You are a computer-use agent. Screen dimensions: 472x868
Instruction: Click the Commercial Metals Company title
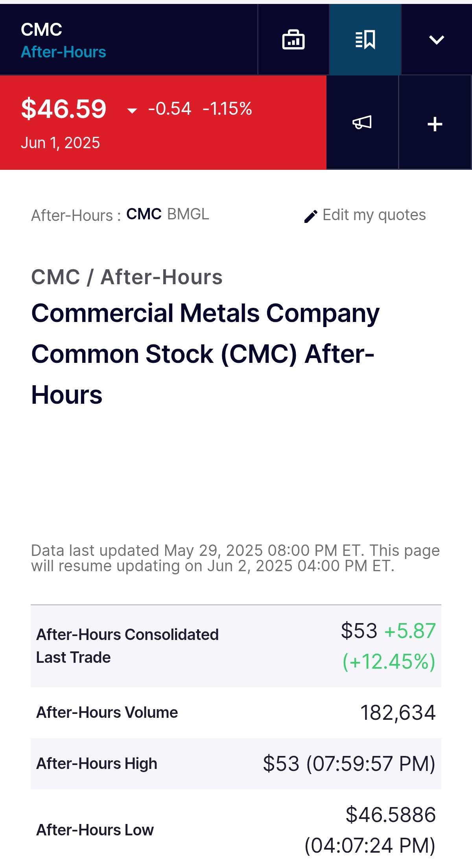coord(205,353)
